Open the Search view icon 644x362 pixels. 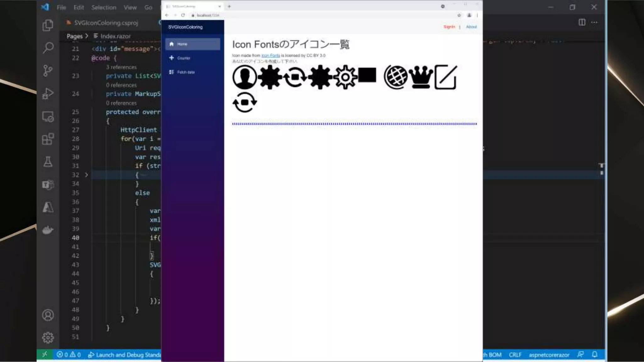click(48, 48)
